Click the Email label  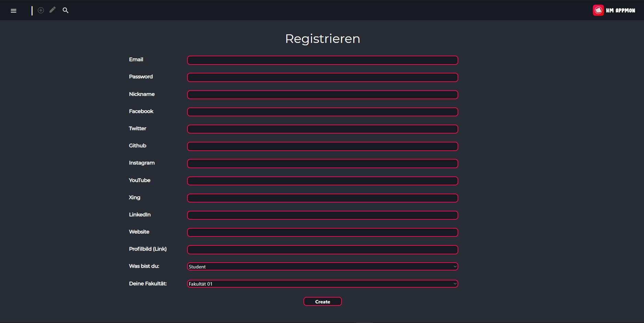(x=136, y=59)
